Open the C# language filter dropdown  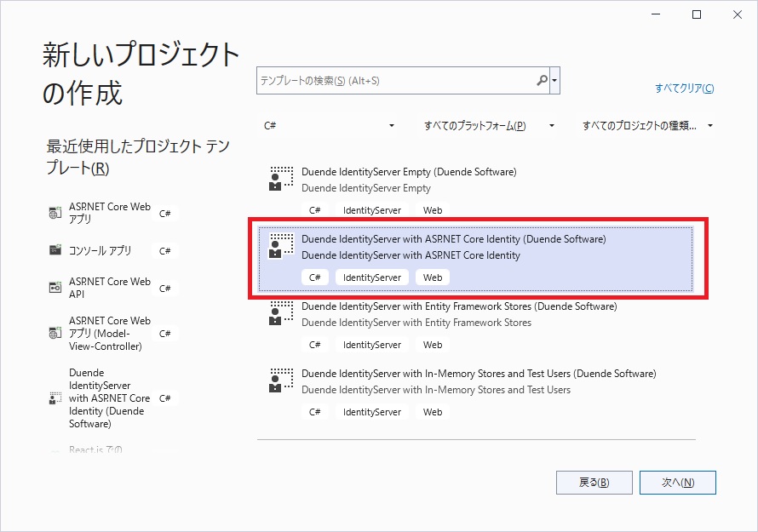pos(329,126)
